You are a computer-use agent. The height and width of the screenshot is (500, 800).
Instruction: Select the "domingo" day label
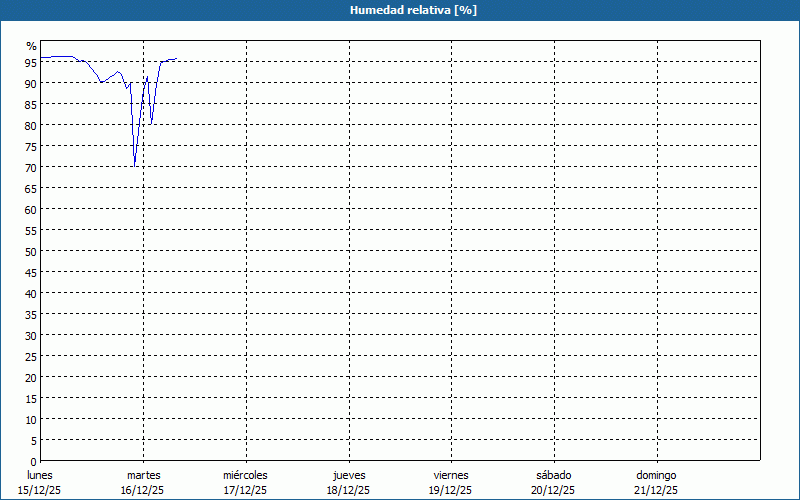[x=656, y=475]
